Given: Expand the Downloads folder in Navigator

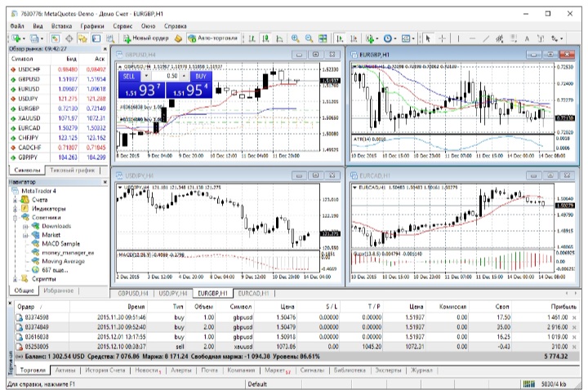Looking at the screenshot, I should point(26,226).
